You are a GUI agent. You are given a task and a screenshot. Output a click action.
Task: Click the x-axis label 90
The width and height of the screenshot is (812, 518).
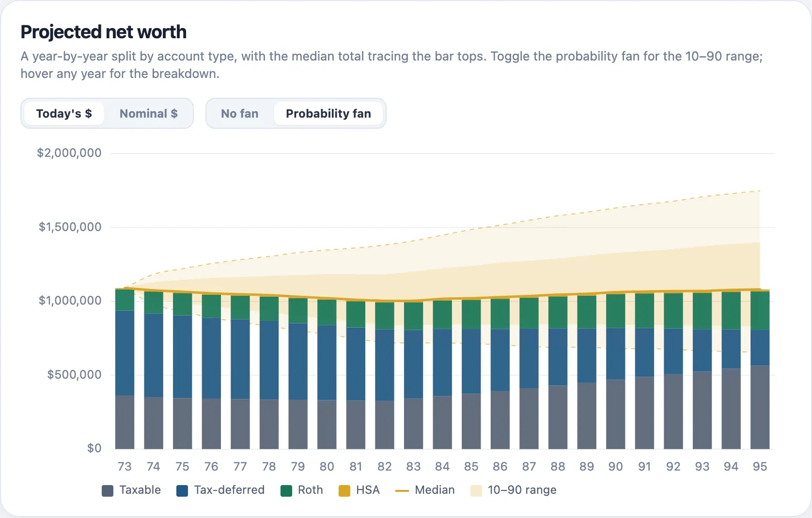(615, 467)
